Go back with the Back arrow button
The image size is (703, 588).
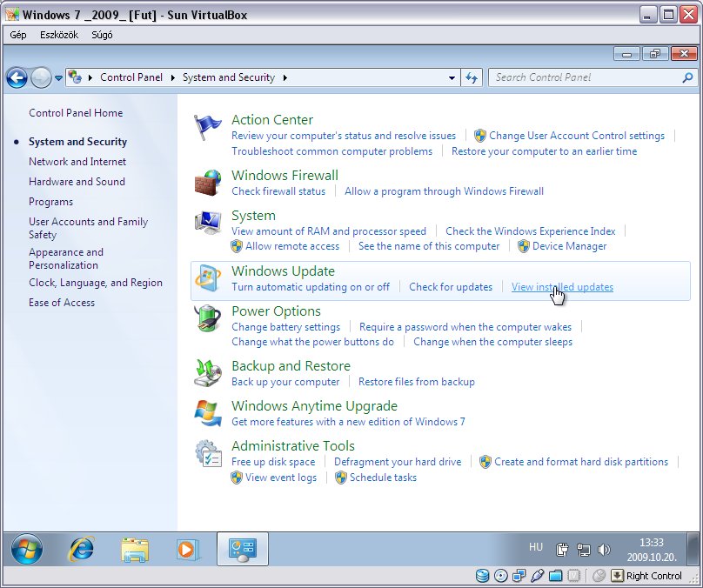(17, 78)
